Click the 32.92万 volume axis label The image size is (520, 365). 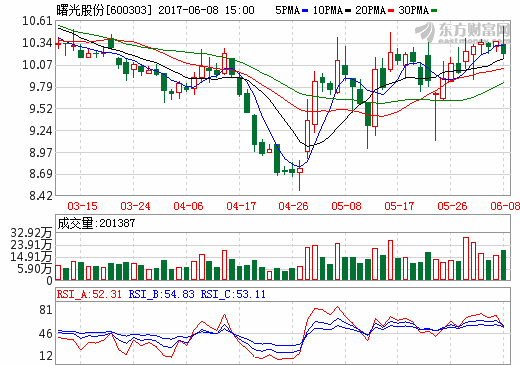click(x=31, y=233)
